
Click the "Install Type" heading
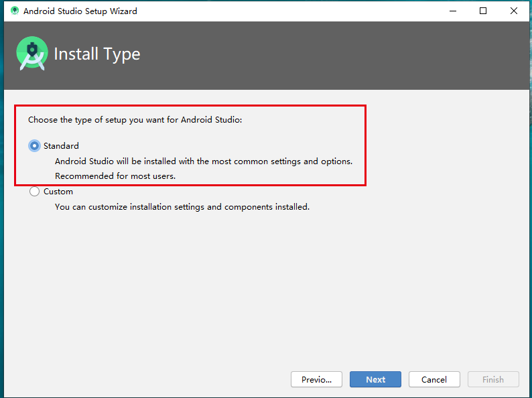[x=97, y=54]
